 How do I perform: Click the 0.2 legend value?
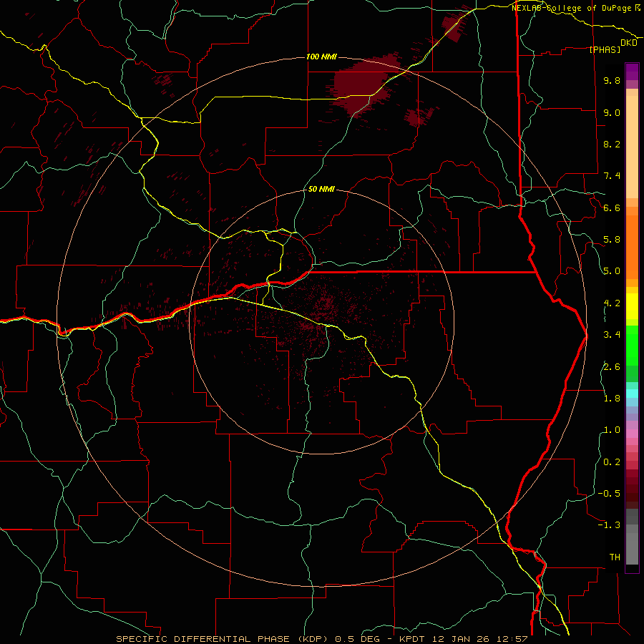point(612,462)
